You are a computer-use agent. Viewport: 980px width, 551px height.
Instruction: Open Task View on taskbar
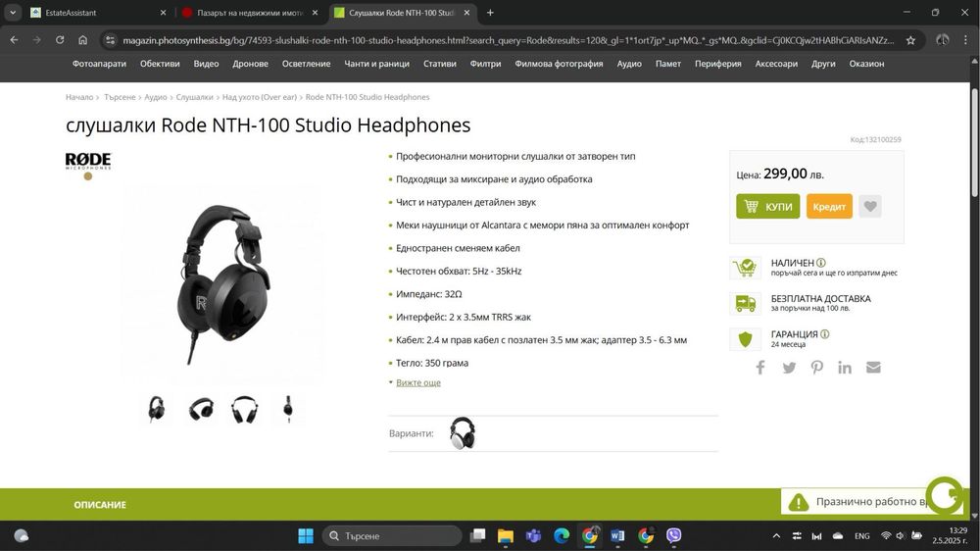click(x=477, y=535)
